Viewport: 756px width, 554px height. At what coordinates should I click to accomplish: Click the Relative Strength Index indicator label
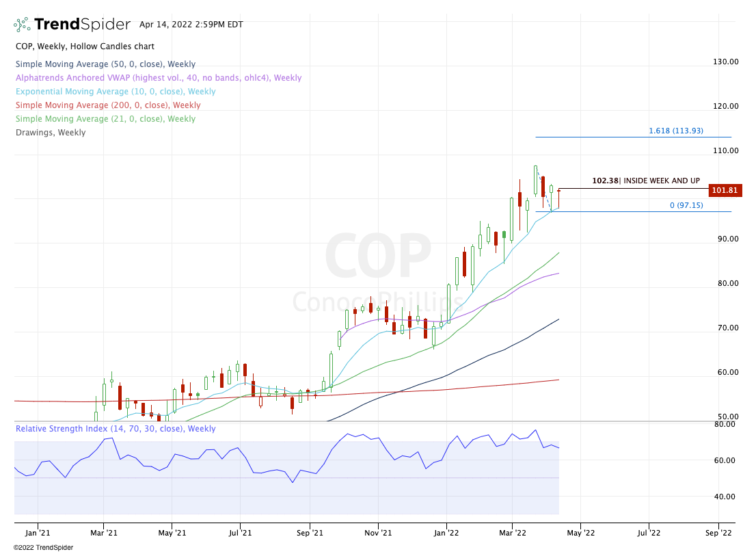click(x=116, y=429)
